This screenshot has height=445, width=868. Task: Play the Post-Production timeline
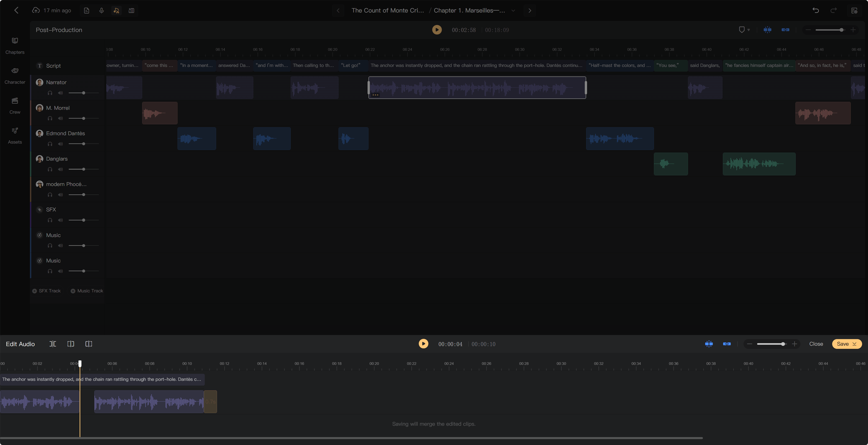437,30
